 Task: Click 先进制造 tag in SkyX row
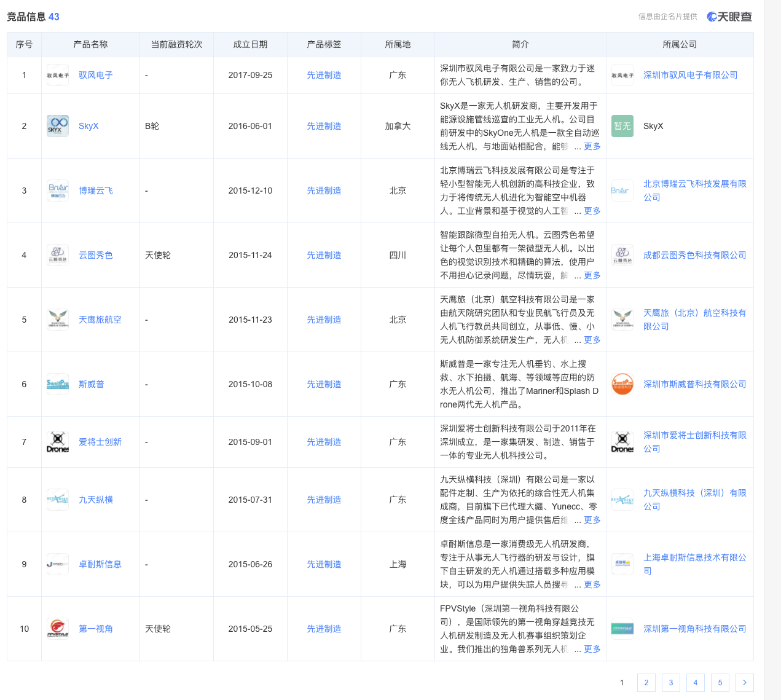coord(324,126)
